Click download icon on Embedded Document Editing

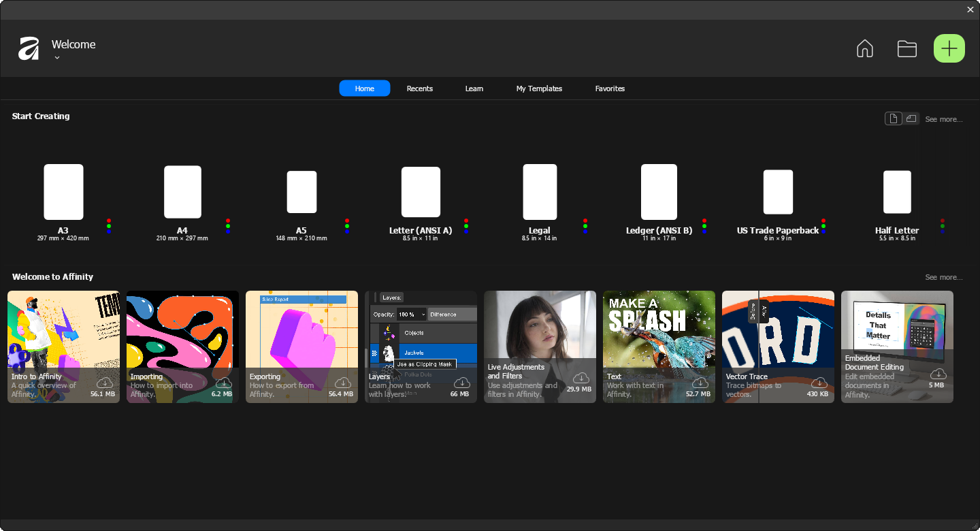[x=938, y=374]
